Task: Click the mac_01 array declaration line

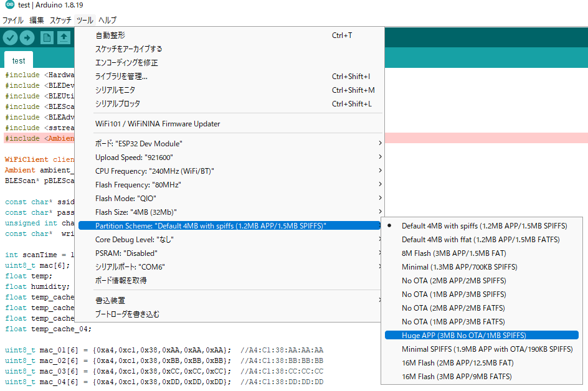Action: tap(164, 350)
